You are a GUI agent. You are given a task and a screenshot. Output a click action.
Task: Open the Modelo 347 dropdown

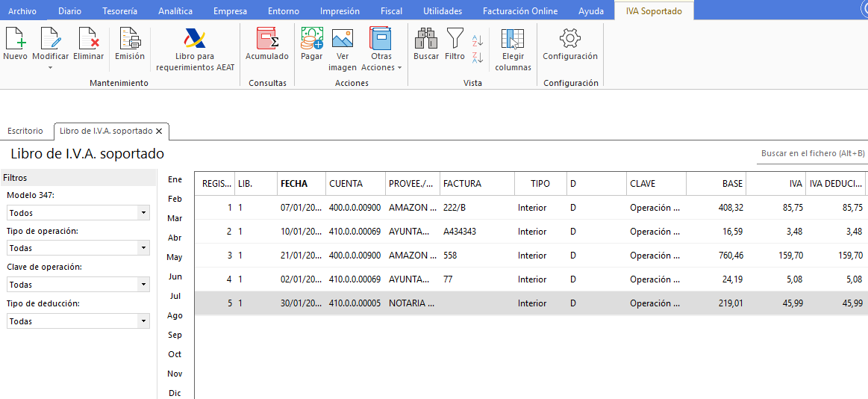[x=144, y=213]
